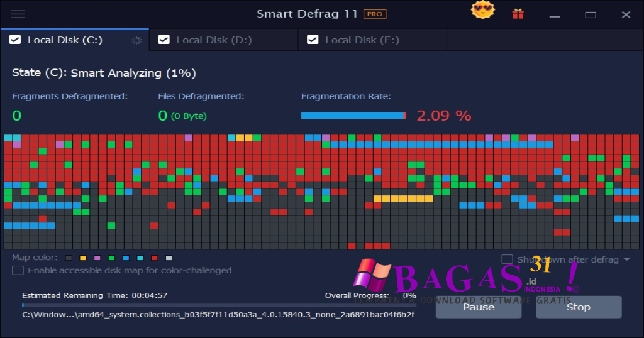Viewport: 644px width, 338px height.
Task: Maximize the Smart Defrag window
Action: pos(591,15)
